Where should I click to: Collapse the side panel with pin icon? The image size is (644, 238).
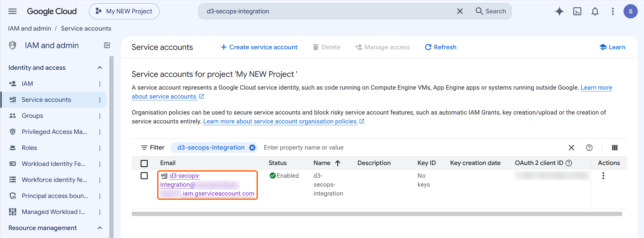pyautogui.click(x=107, y=45)
